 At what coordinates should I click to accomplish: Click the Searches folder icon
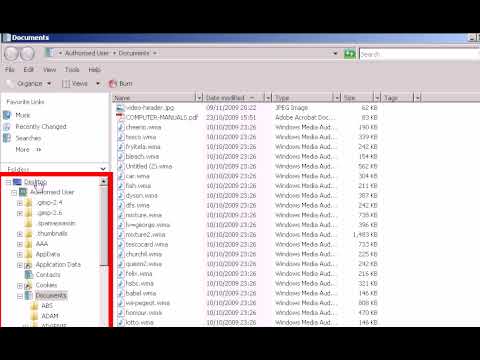7,138
